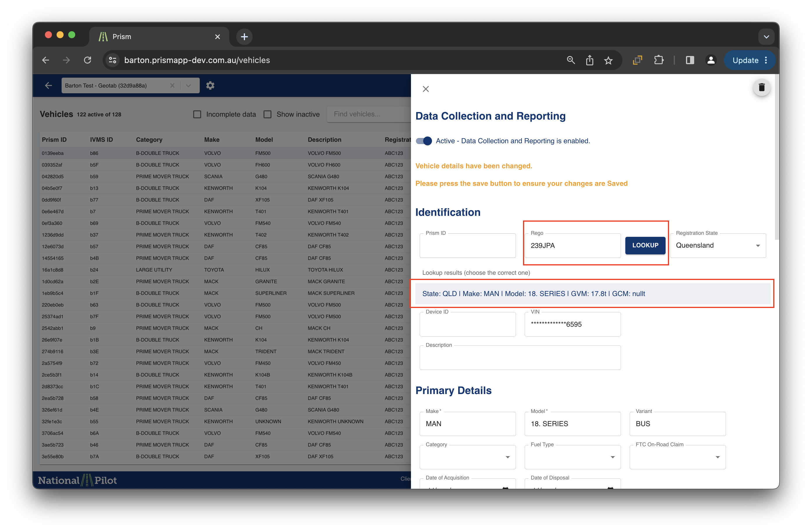This screenshot has width=812, height=532.
Task: Click the share page icon
Action: [x=589, y=60]
